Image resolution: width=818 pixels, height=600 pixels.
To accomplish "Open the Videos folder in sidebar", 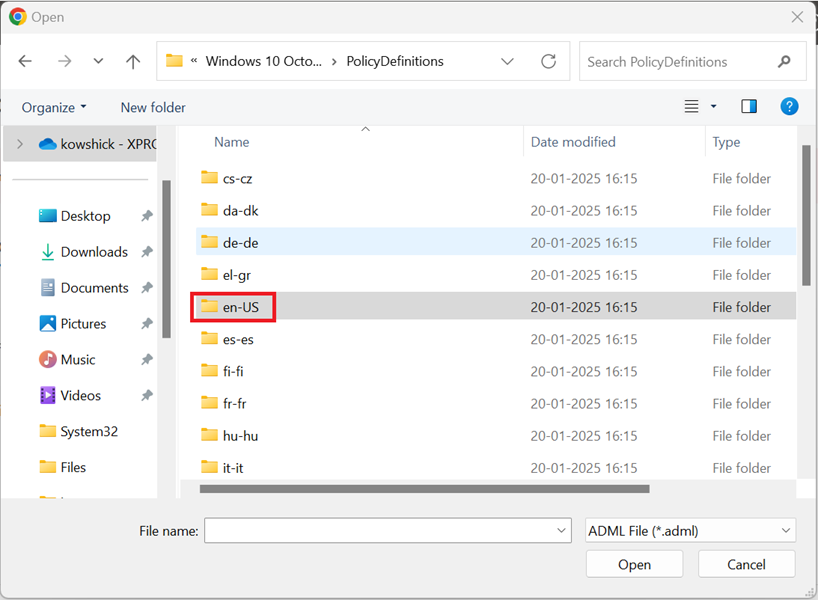I will pyautogui.click(x=80, y=396).
